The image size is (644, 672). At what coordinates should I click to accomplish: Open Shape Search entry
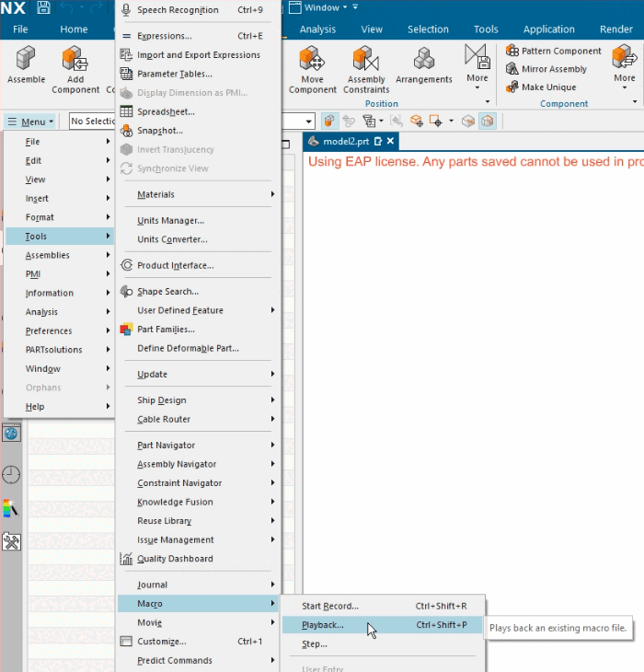[x=198, y=292]
